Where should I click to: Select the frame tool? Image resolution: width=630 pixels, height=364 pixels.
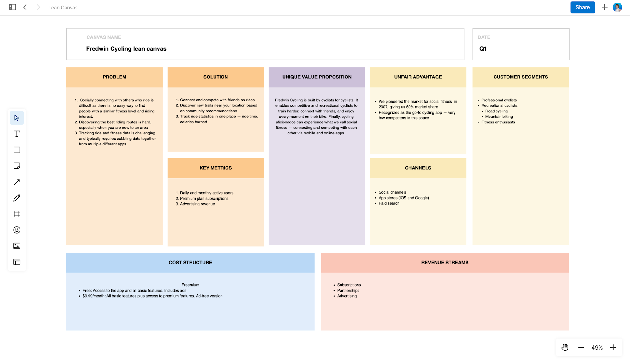pyautogui.click(x=17, y=214)
